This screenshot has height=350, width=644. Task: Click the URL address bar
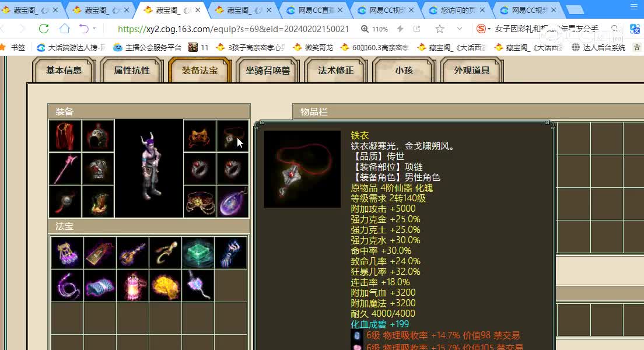point(233,29)
